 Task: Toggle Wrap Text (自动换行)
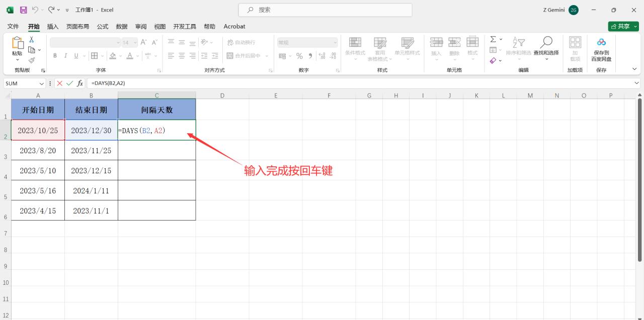click(241, 42)
